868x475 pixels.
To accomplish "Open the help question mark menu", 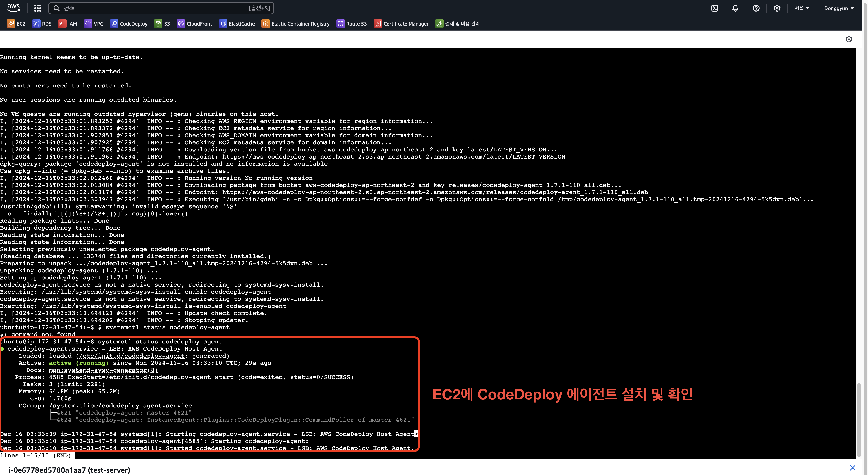I will pyautogui.click(x=756, y=8).
